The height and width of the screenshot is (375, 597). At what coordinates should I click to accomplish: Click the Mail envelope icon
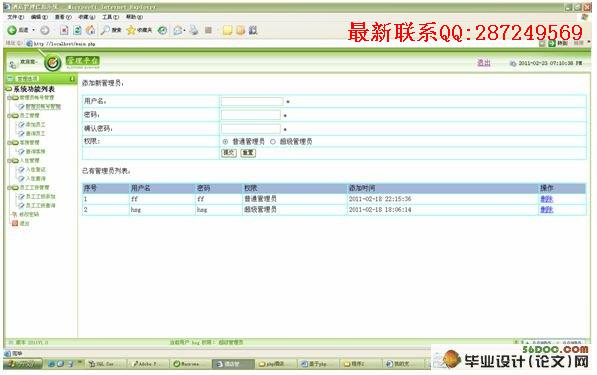[x=177, y=30]
